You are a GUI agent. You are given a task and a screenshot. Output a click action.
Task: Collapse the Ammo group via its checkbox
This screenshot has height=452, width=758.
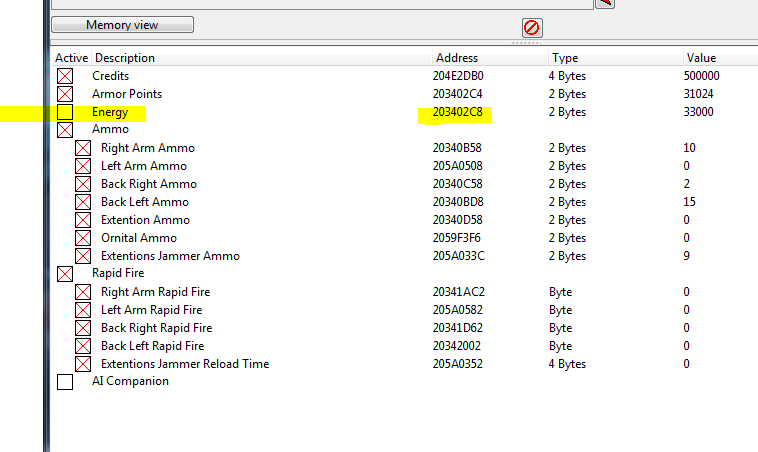pos(65,130)
